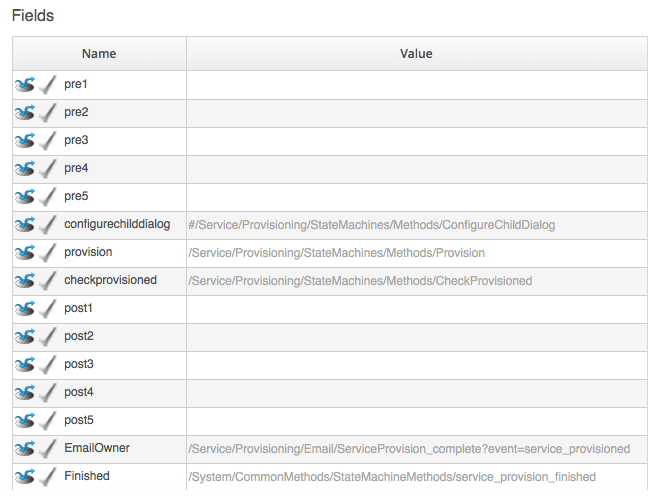Click the gray checkmark icon beside post4

48,393
